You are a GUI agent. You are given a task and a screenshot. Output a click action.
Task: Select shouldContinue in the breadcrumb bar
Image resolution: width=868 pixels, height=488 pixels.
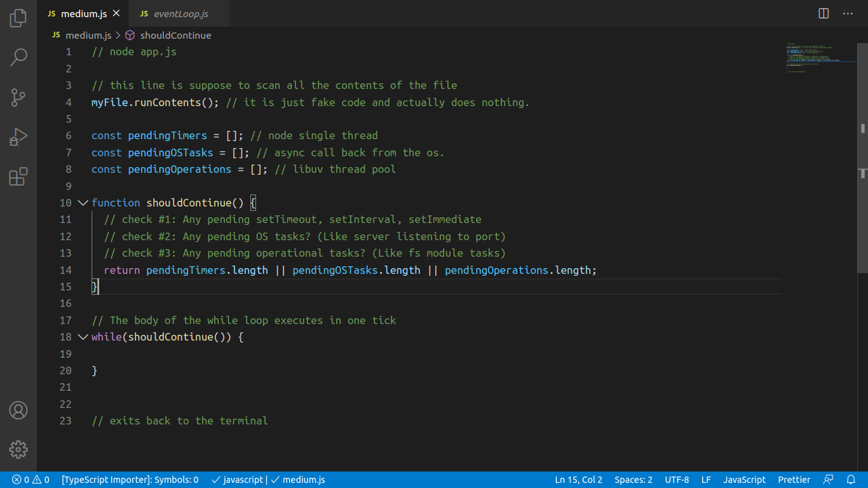175,35
